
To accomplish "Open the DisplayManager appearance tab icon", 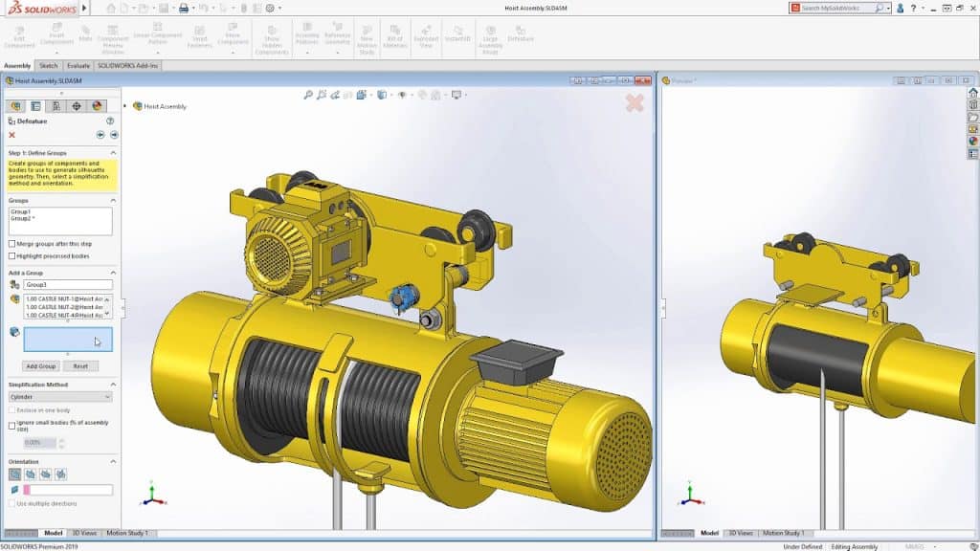I will (x=97, y=106).
